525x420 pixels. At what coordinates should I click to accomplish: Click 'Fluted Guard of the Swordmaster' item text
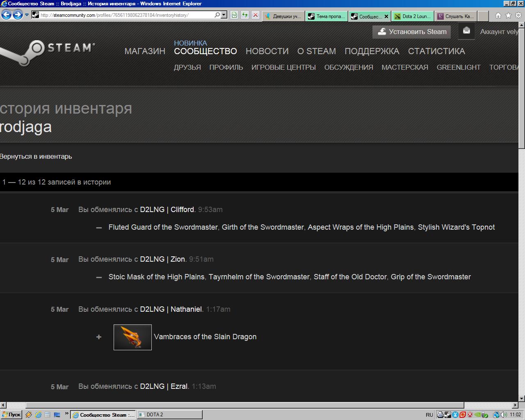pyautogui.click(x=163, y=227)
